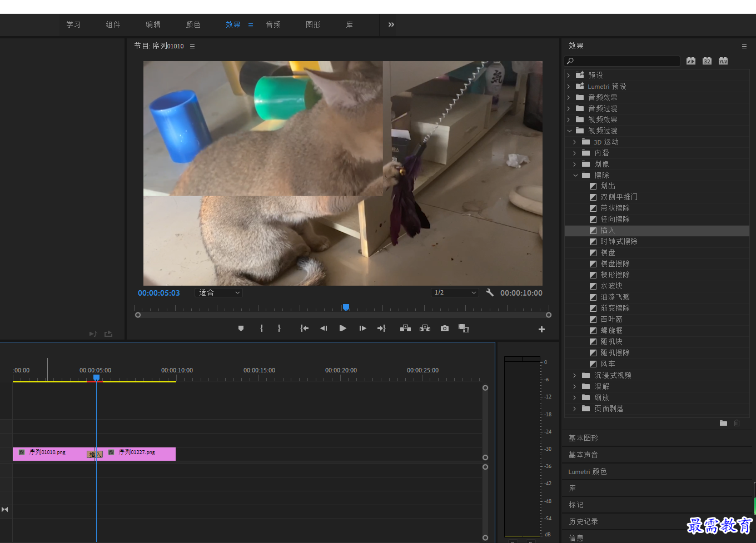Open the 效果 workspace menu icon
The height and width of the screenshot is (543, 756).
click(x=251, y=25)
